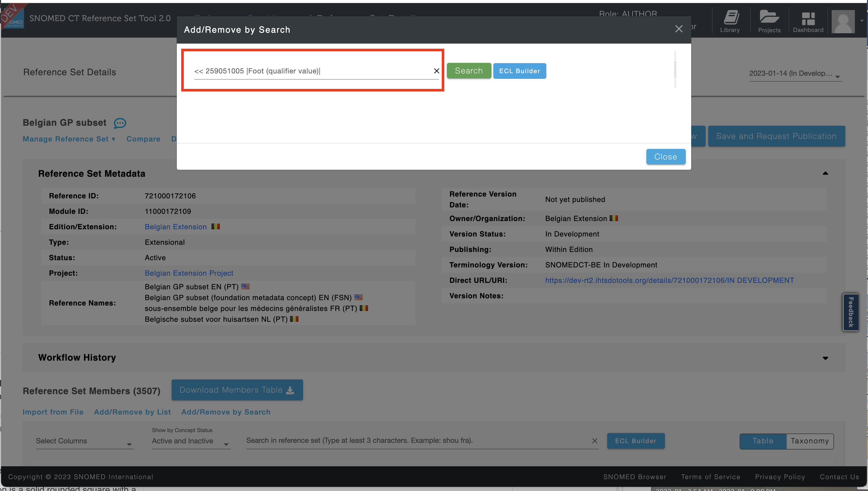Image resolution: width=868 pixels, height=491 pixels.
Task: Click Import from File link
Action: [53, 412]
